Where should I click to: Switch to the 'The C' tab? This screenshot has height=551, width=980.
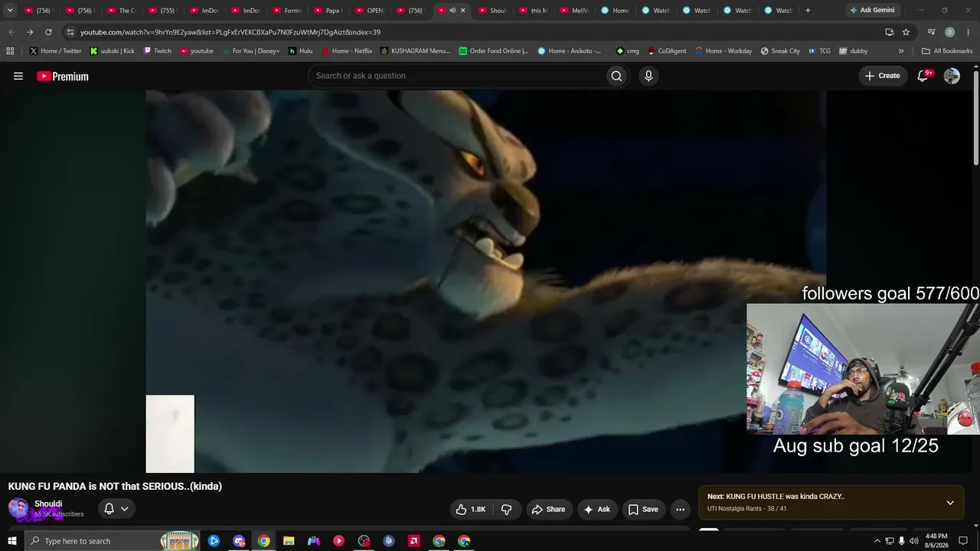[x=122, y=11]
